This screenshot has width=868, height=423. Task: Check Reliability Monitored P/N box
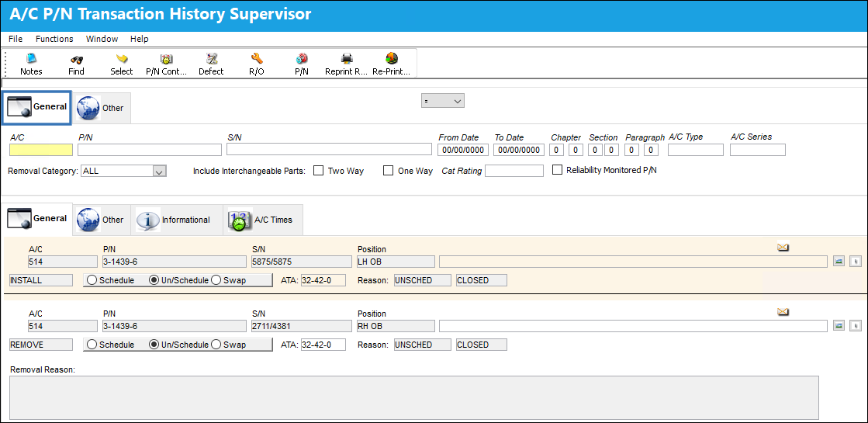557,170
